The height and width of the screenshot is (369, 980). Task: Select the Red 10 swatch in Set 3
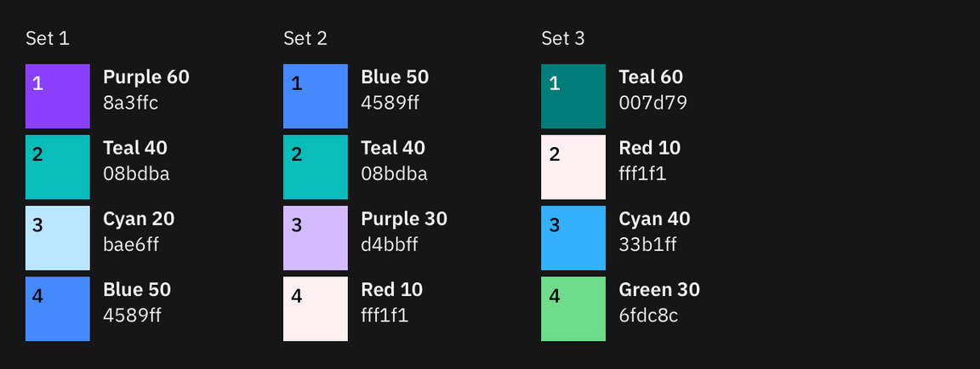coord(573,167)
